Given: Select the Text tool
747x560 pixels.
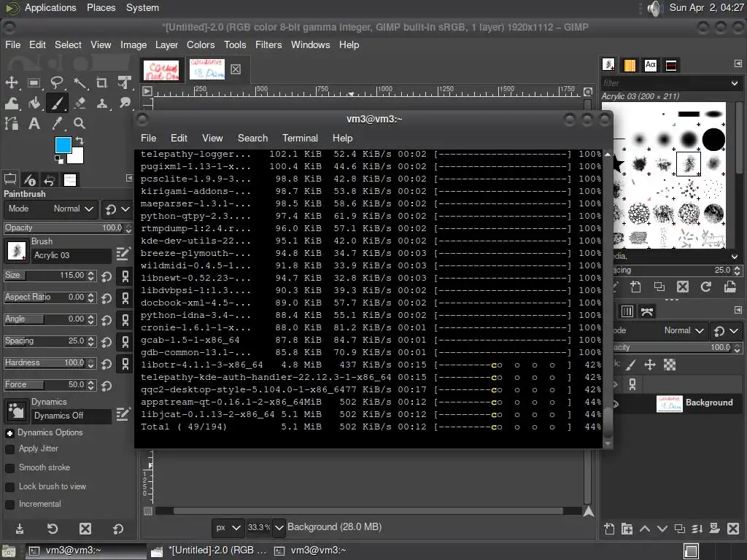Looking at the screenshot, I should pos(34,124).
